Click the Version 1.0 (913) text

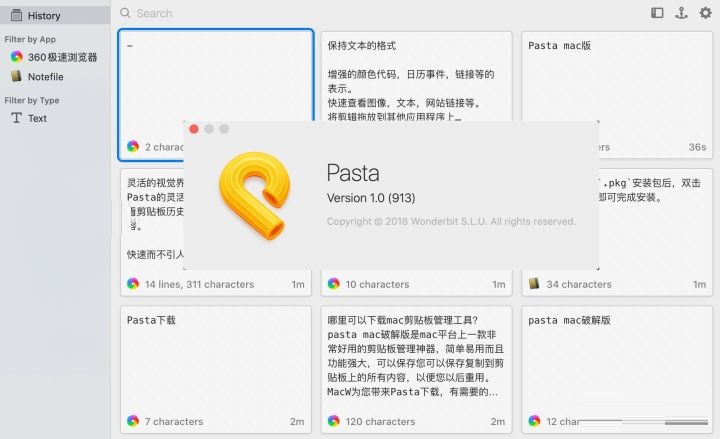tap(371, 198)
